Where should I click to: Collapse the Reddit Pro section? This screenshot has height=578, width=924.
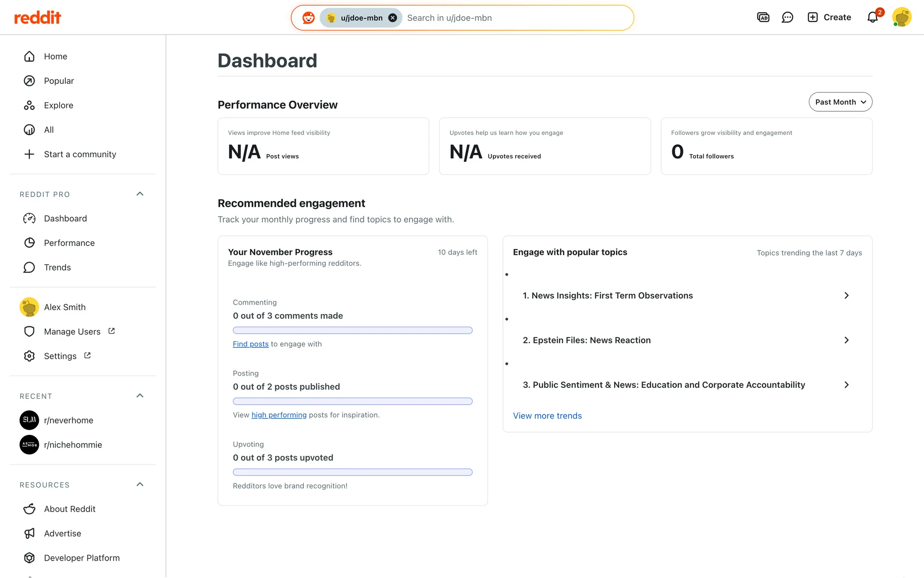140,194
